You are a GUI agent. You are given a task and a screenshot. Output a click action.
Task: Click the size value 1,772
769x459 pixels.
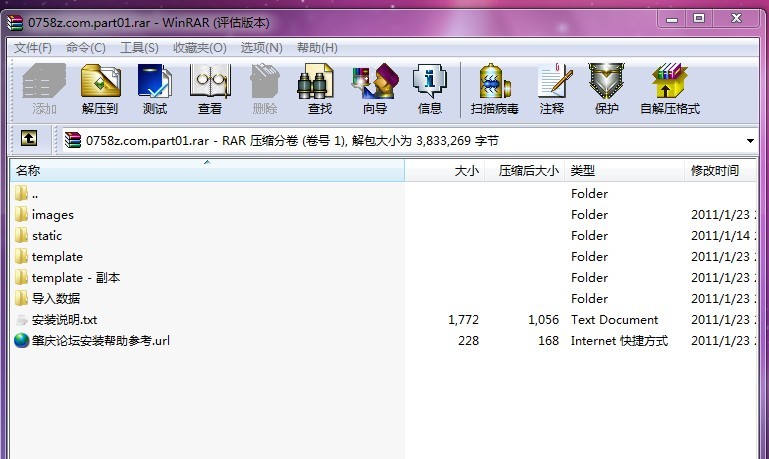pos(463,320)
